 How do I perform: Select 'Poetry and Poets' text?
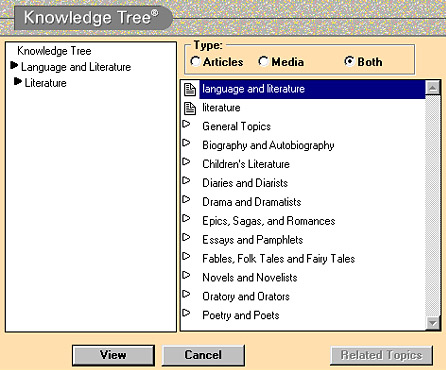click(x=241, y=316)
